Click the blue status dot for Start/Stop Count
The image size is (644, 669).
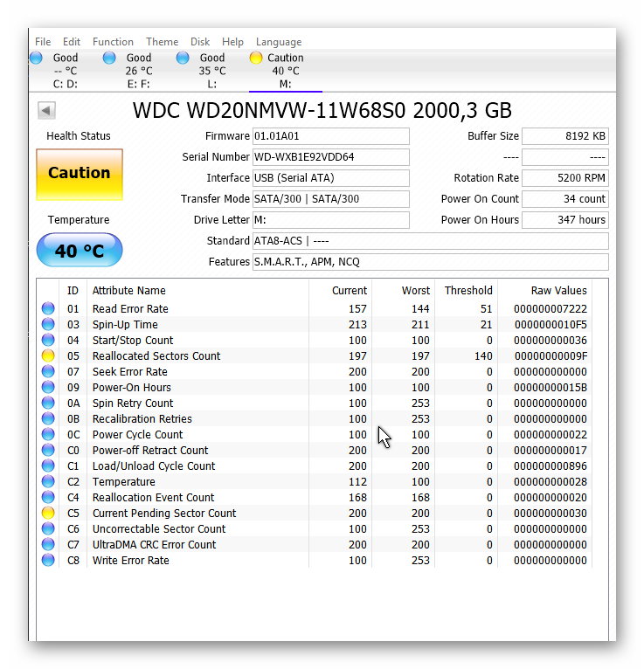point(48,340)
